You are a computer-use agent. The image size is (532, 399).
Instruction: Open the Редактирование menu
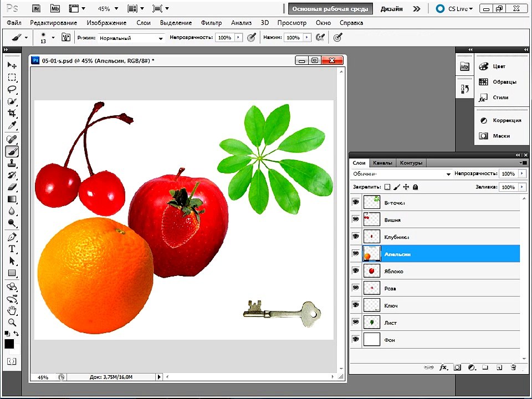[x=54, y=23]
